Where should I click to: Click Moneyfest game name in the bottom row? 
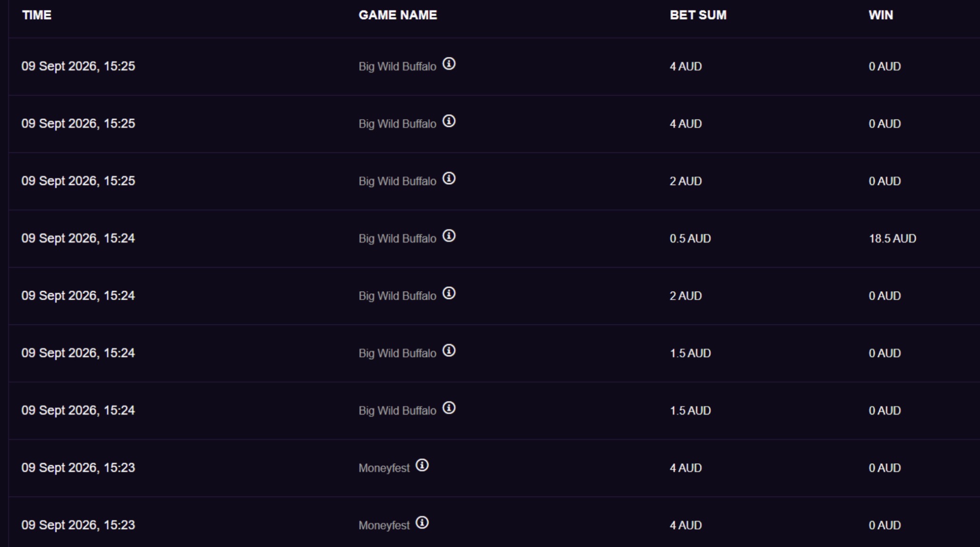click(384, 526)
